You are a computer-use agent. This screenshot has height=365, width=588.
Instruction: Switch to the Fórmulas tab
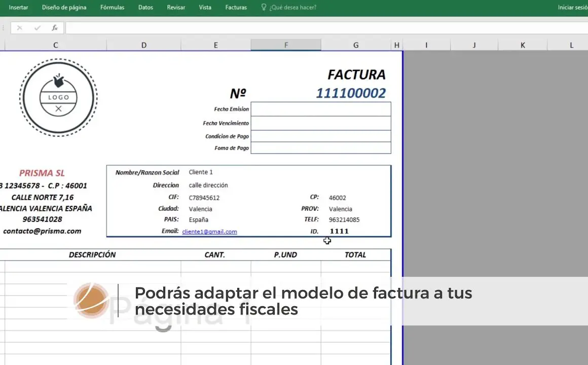[x=112, y=7]
